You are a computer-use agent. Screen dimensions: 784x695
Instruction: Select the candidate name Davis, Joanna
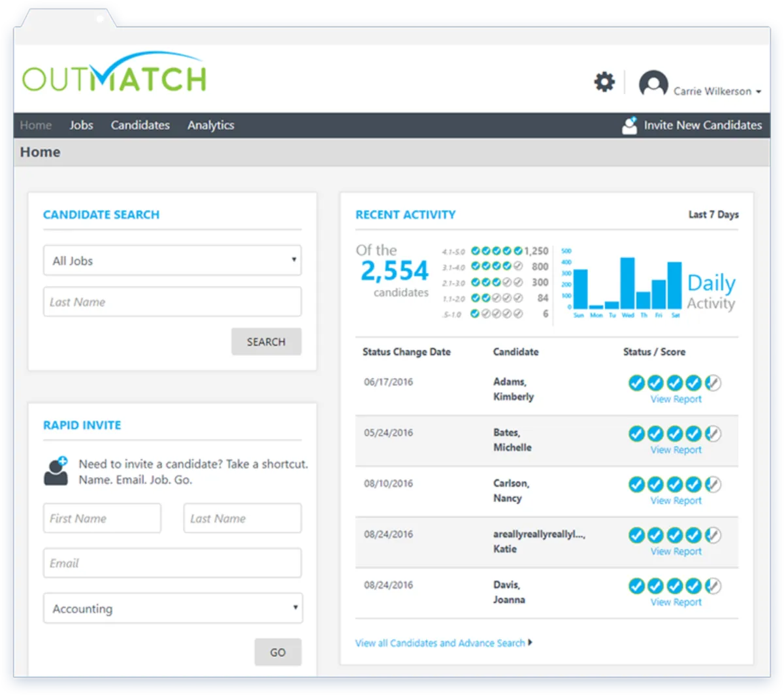[x=509, y=592]
